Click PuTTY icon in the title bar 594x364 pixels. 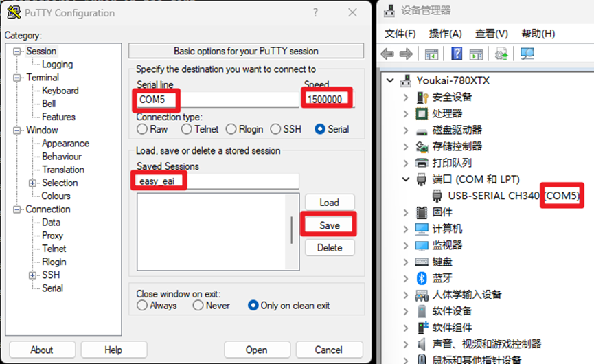click(14, 12)
